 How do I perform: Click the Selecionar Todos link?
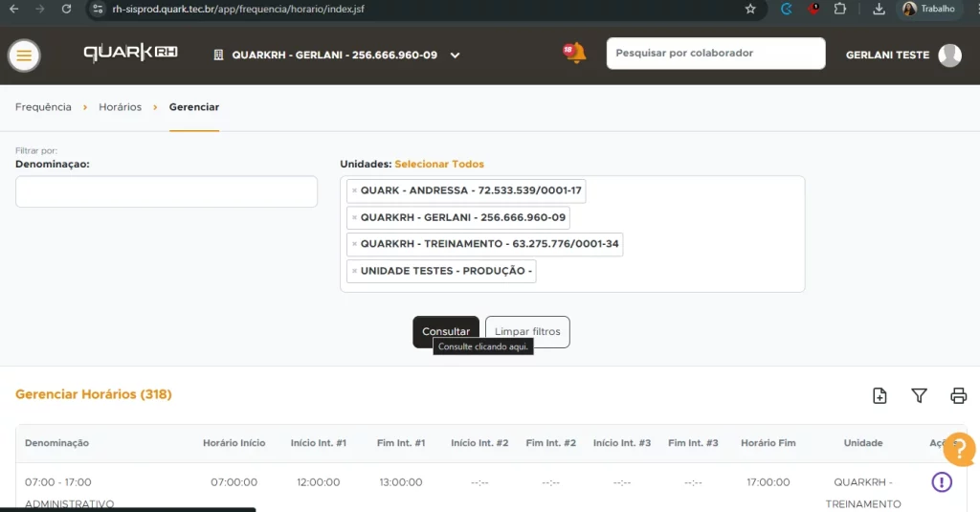(x=439, y=164)
